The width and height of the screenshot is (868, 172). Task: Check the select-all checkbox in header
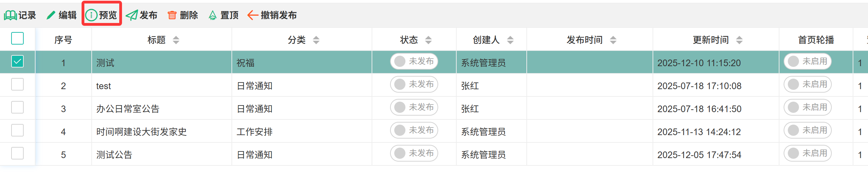click(17, 38)
